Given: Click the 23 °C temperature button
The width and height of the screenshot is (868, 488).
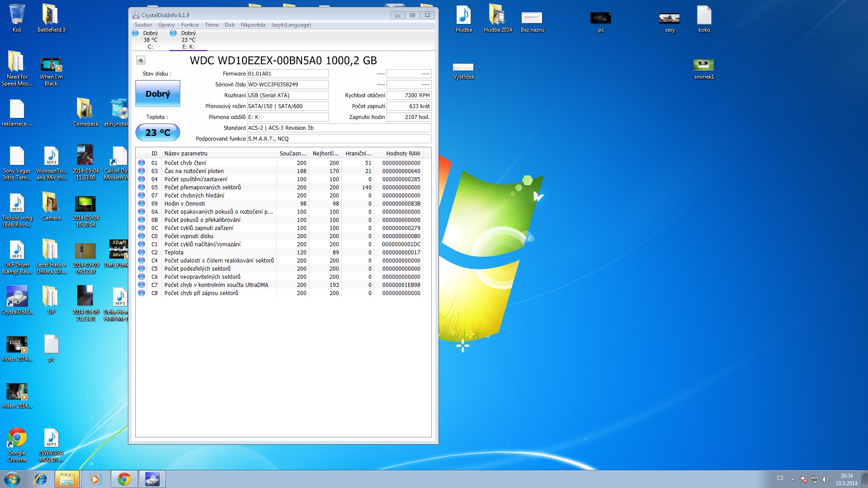Looking at the screenshot, I should 158,132.
